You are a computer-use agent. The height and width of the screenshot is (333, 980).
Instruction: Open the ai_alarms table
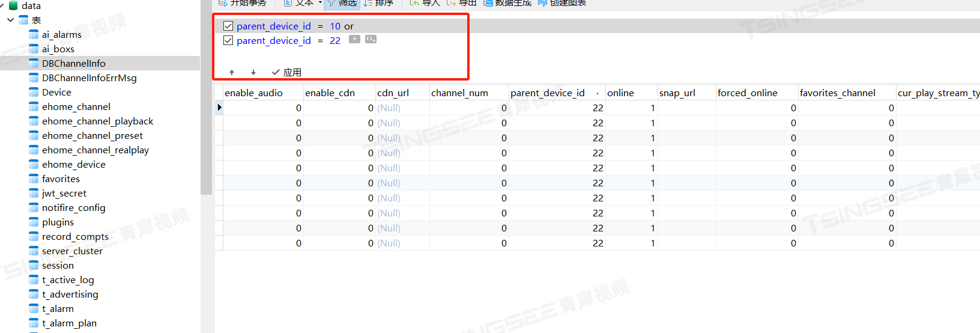click(x=62, y=34)
